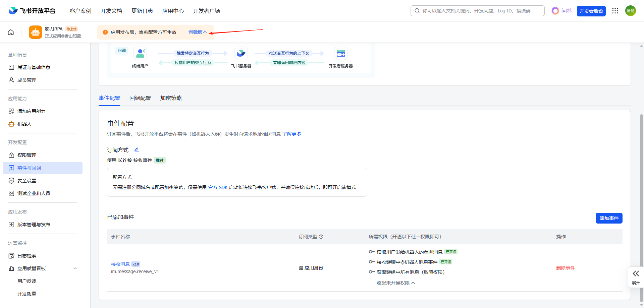The width and height of the screenshot is (644, 308).
Task: Expand the side panel with 展开 arrows
Action: 636,277
